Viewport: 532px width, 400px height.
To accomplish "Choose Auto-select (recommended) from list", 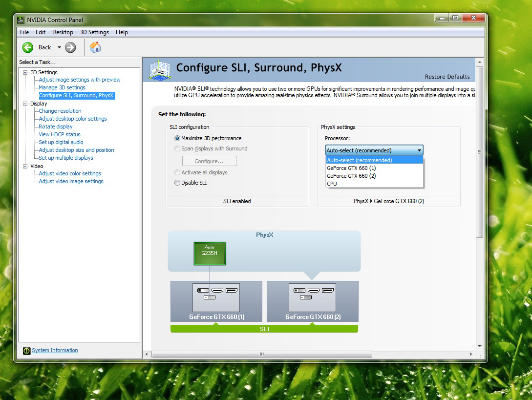I will click(375, 160).
